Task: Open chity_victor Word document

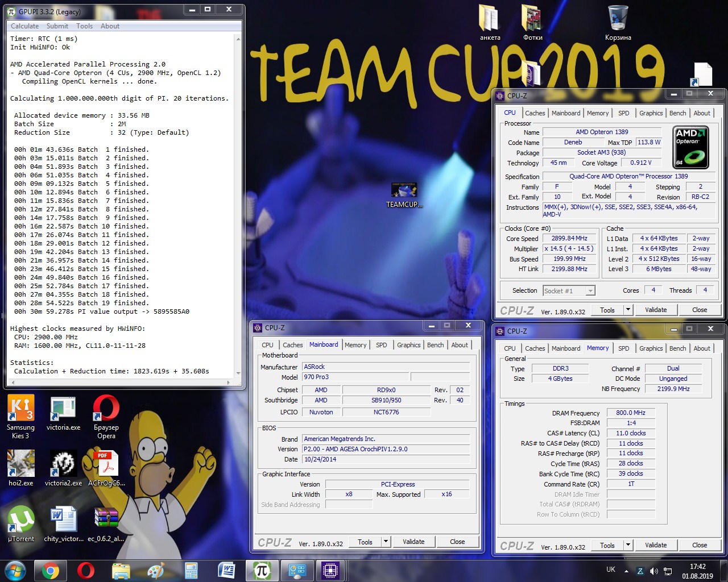Action: pyautogui.click(x=63, y=524)
